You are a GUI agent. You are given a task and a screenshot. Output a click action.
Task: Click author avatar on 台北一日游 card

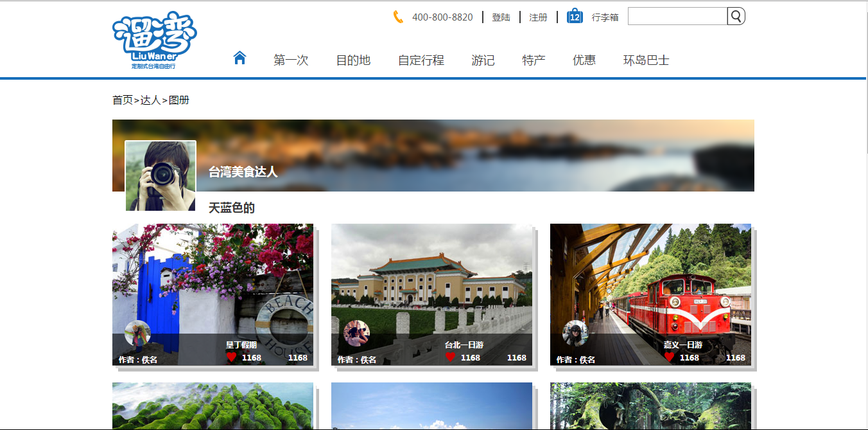356,333
